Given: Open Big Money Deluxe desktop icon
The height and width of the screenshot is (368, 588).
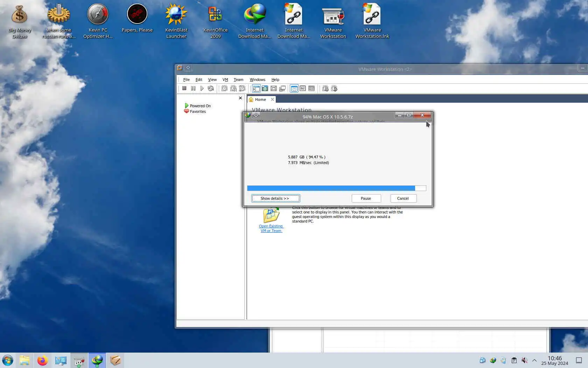Looking at the screenshot, I should (20, 21).
